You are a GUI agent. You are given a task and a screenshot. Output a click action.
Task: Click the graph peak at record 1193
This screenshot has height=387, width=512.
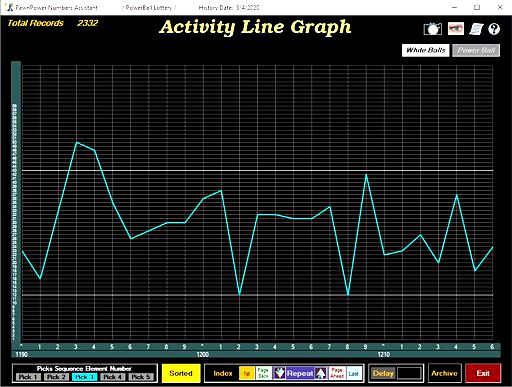point(76,142)
